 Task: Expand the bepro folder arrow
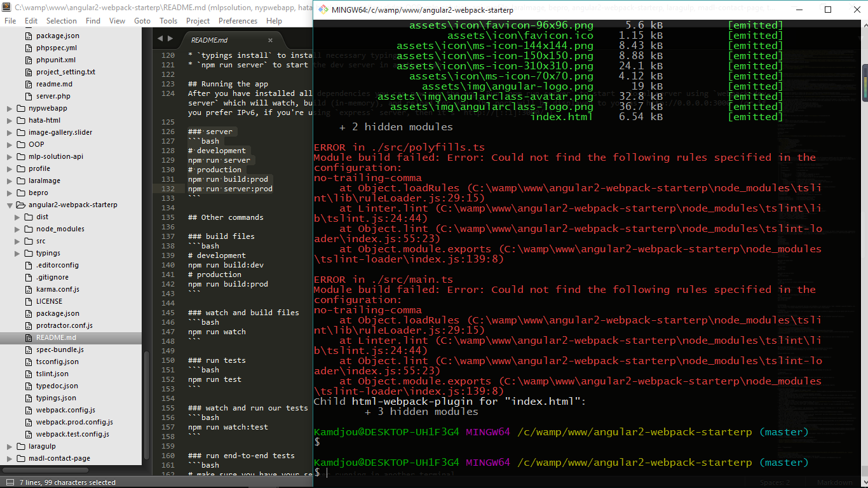[10, 193]
